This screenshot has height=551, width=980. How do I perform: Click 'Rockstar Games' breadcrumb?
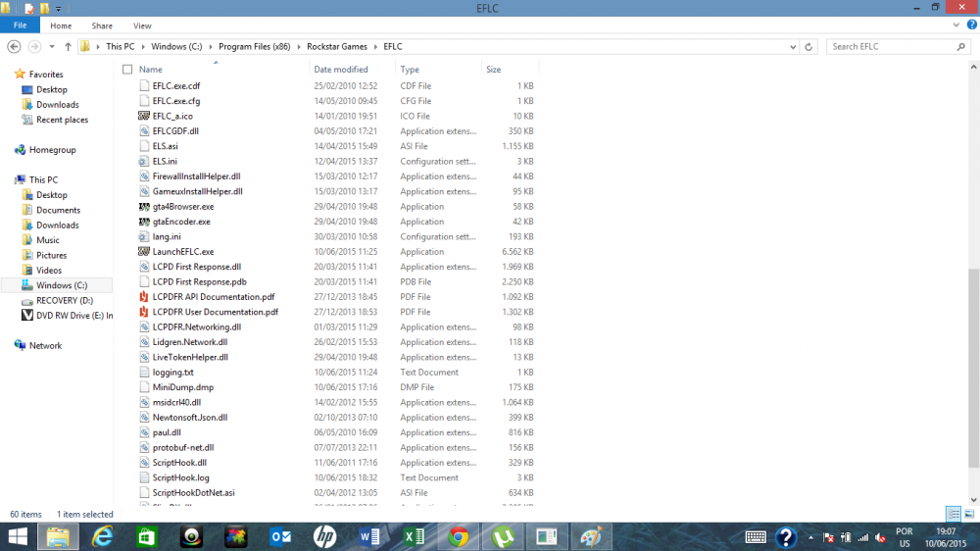coord(337,47)
